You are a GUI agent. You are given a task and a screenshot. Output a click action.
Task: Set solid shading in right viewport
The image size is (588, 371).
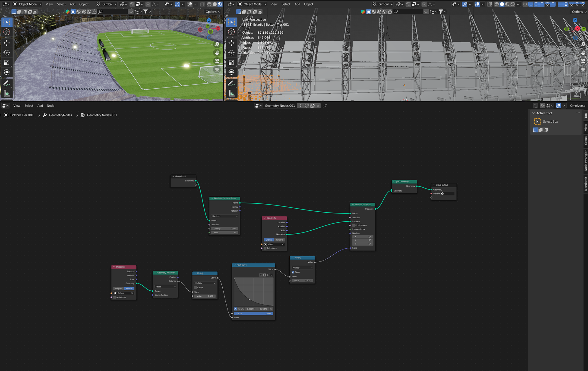502,4
